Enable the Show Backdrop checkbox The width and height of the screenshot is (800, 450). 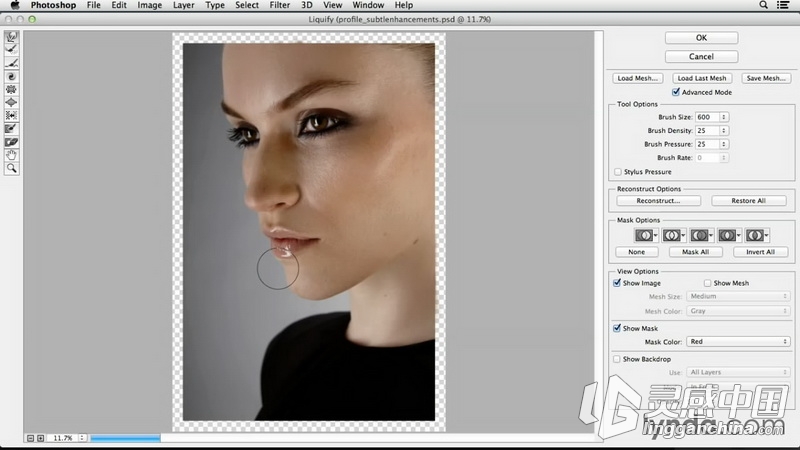tap(617, 359)
